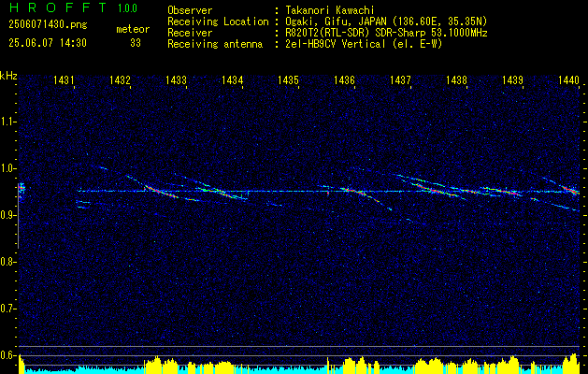Select the R820T2(RTL-SDR) receiver description

(x=386, y=33)
